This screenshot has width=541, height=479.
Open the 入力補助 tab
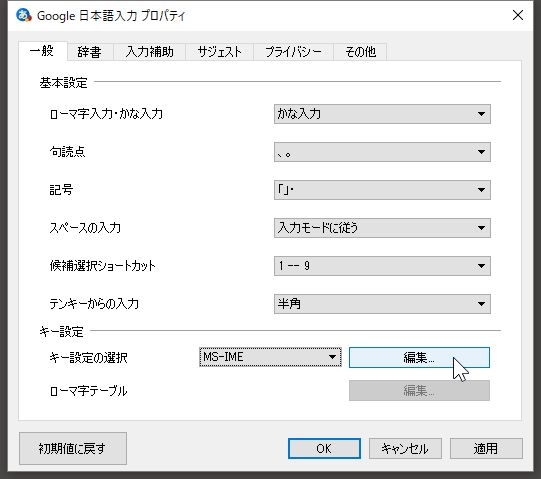click(149, 52)
